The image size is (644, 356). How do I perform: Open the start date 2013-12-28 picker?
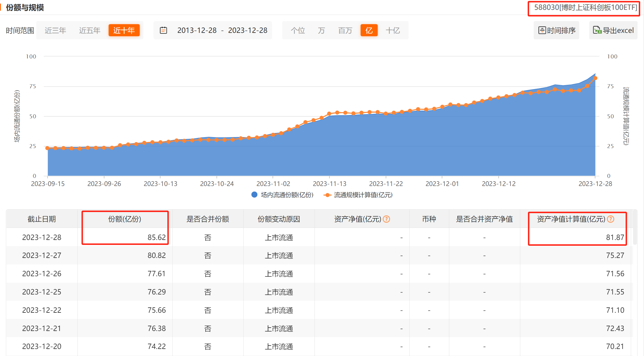pyautogui.click(x=197, y=30)
